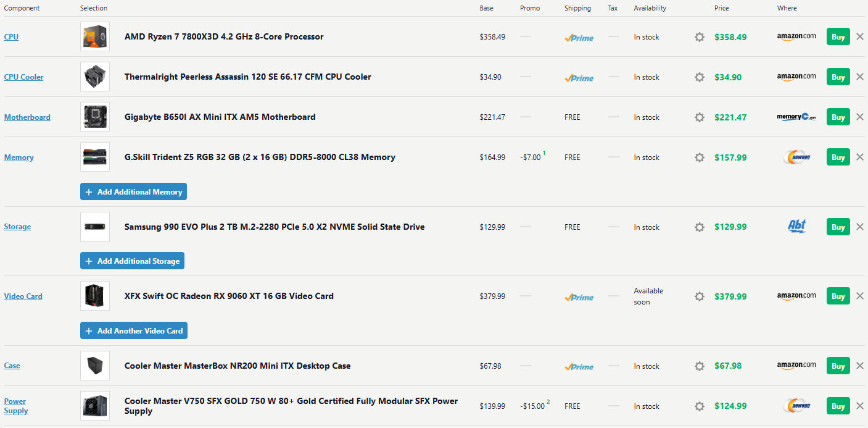Screen dimensions: 868x428
Task: Open settings gear for the Storage row
Action: point(699,227)
